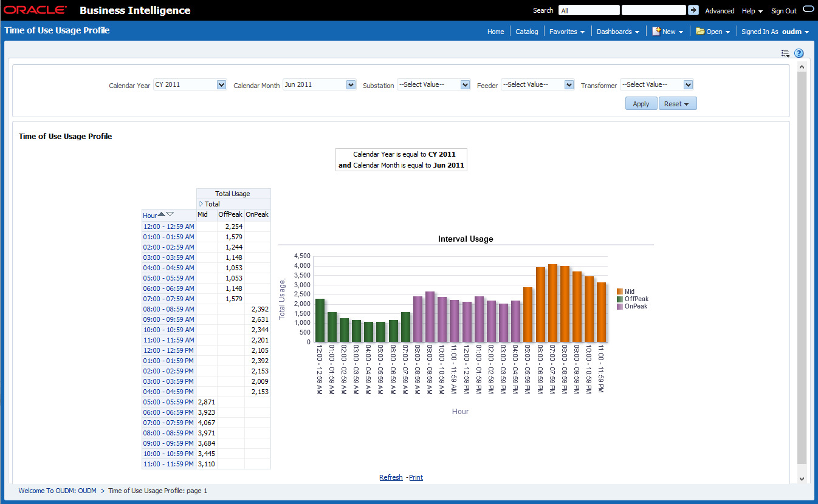Click the value 2,631 in OnPeak column
This screenshot has width=818, height=504.
point(260,319)
